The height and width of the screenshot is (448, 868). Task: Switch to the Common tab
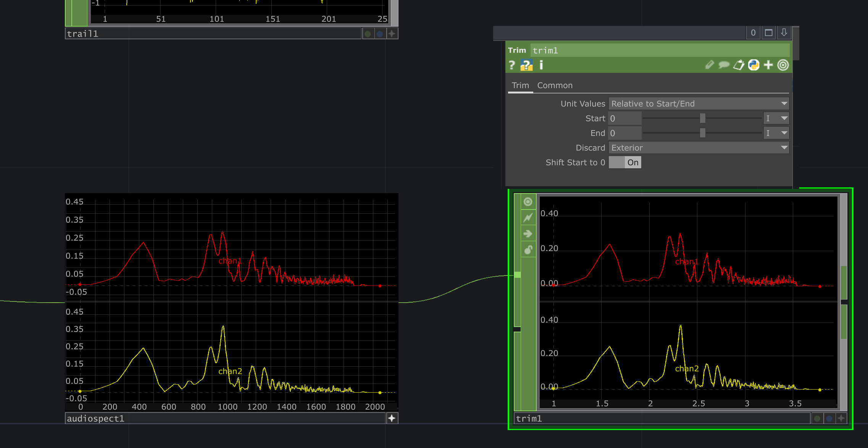(555, 85)
